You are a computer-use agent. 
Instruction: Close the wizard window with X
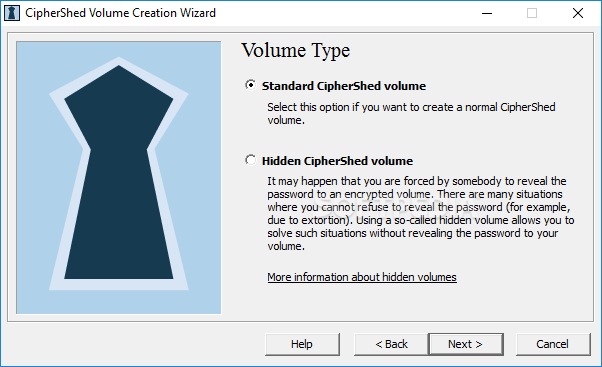click(x=577, y=13)
